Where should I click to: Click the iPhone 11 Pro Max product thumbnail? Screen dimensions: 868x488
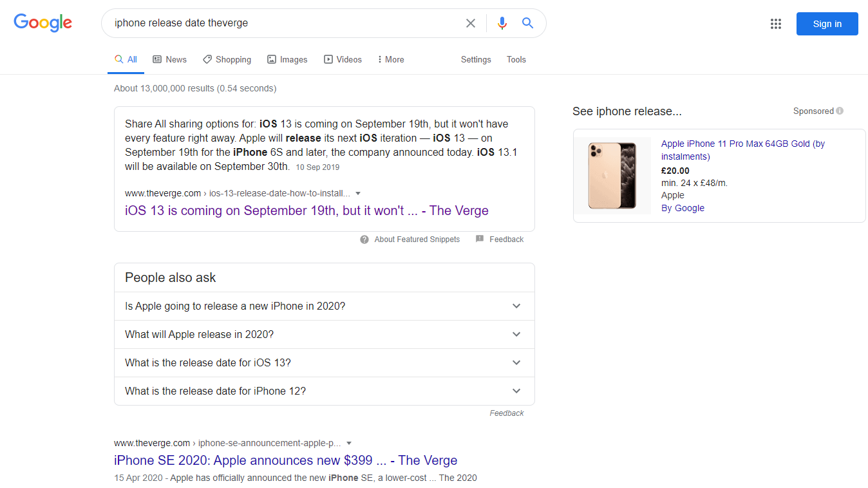[x=612, y=176]
